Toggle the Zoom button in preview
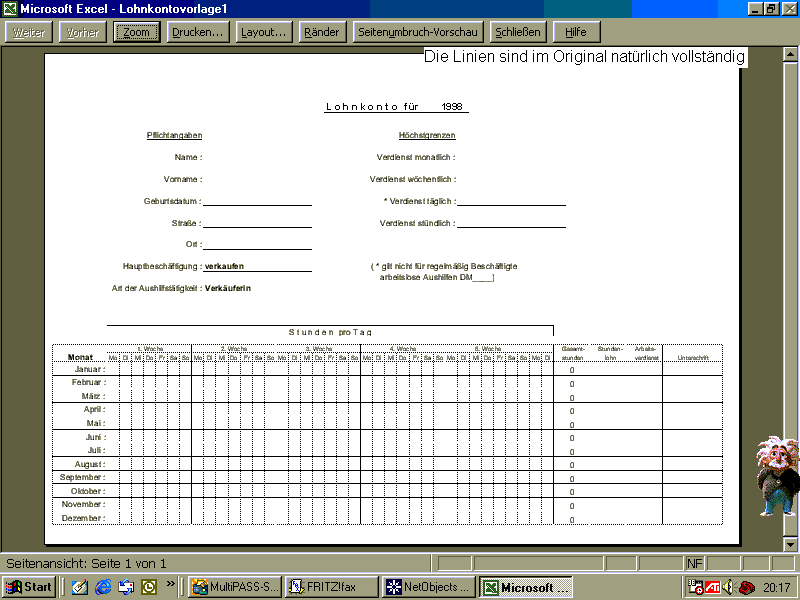 (x=137, y=32)
